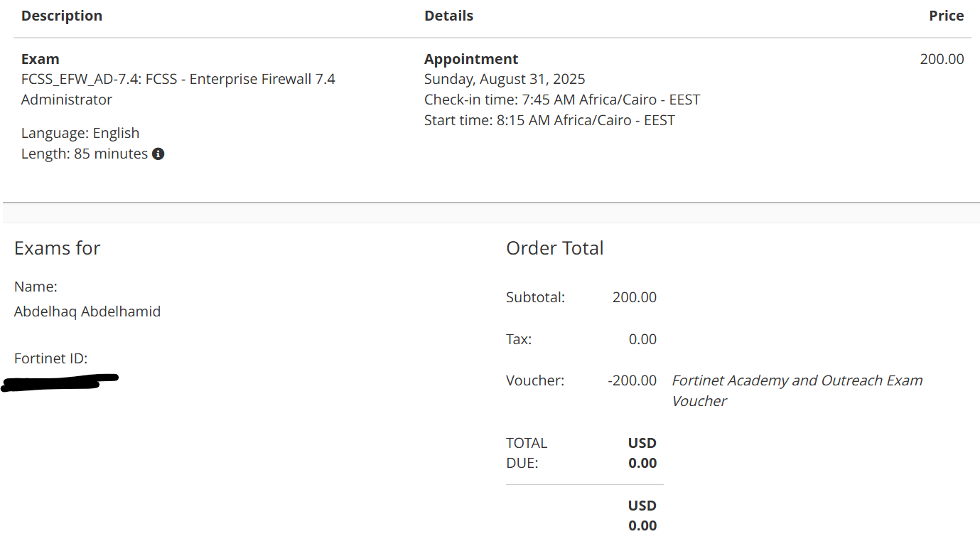Viewport: 980px width, 539px height.
Task: Click the Subtotal 200.00 amount
Action: click(634, 297)
